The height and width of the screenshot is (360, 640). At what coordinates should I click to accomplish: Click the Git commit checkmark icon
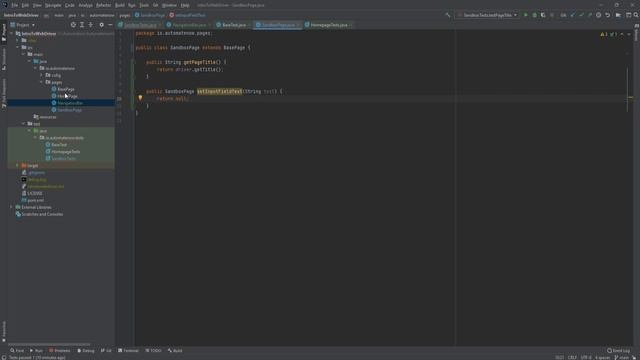tap(581, 15)
